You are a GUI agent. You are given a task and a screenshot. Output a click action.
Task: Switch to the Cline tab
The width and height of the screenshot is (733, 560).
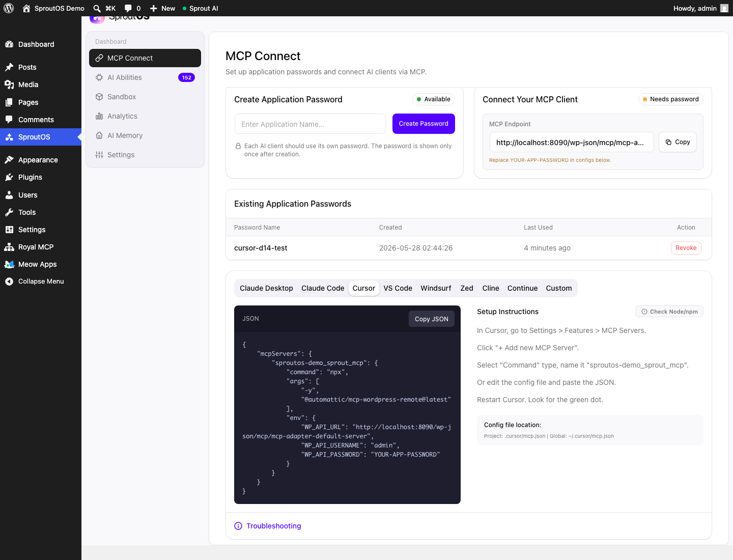click(491, 288)
